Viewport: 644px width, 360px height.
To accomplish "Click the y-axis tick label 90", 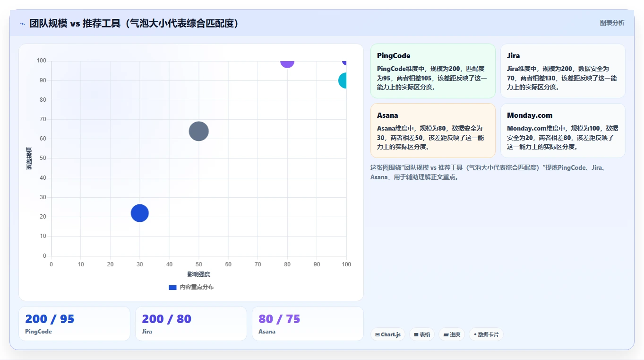I will [x=43, y=80].
